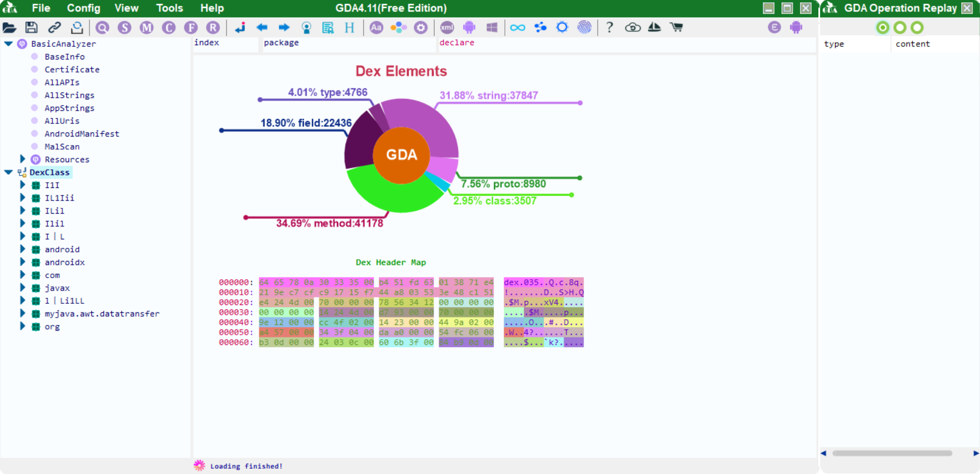Click the purple E circle icon
Viewport: 980px width, 474px height.
pyautogui.click(x=774, y=27)
